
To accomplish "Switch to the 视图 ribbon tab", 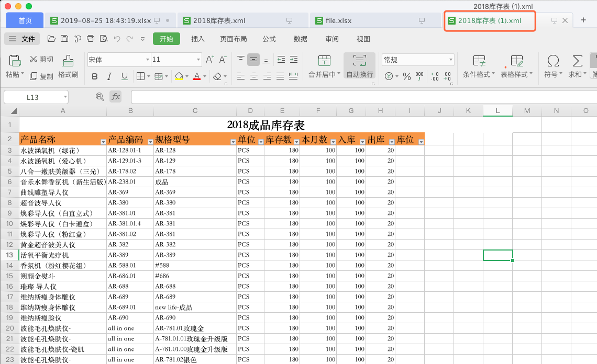I will 363,39.
